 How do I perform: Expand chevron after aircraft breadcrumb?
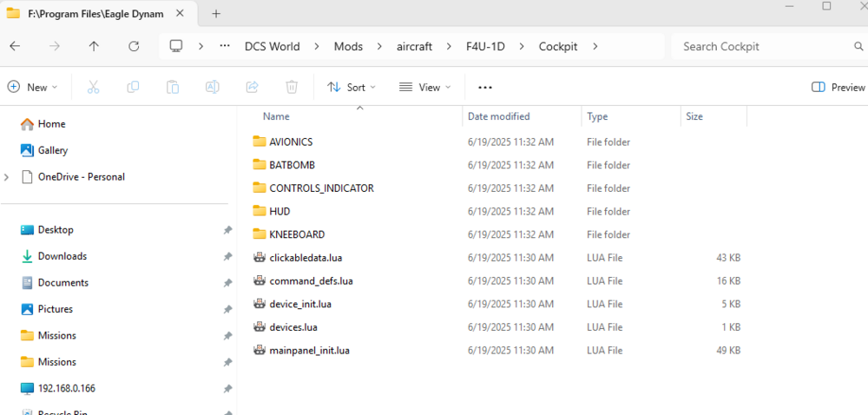[x=449, y=47]
